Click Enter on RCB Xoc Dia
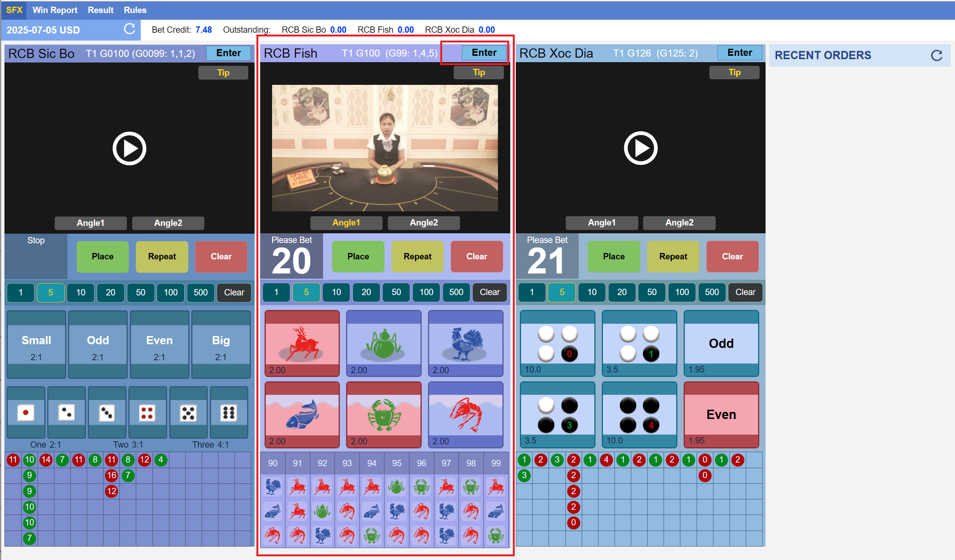Image resolution: width=955 pixels, height=560 pixels. pos(740,52)
